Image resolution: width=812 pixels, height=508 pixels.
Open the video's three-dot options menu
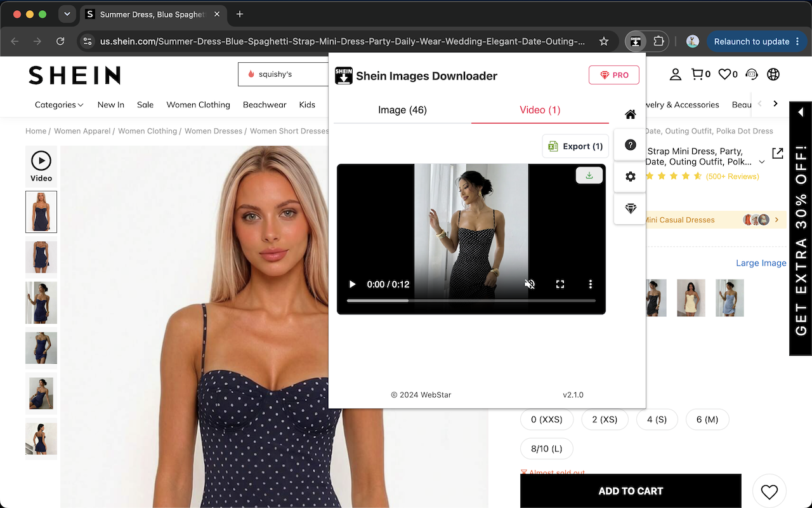[x=591, y=284]
